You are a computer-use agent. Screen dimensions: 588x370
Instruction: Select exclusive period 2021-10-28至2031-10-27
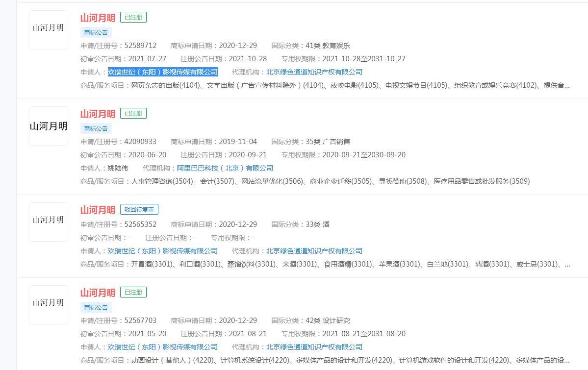(364, 59)
